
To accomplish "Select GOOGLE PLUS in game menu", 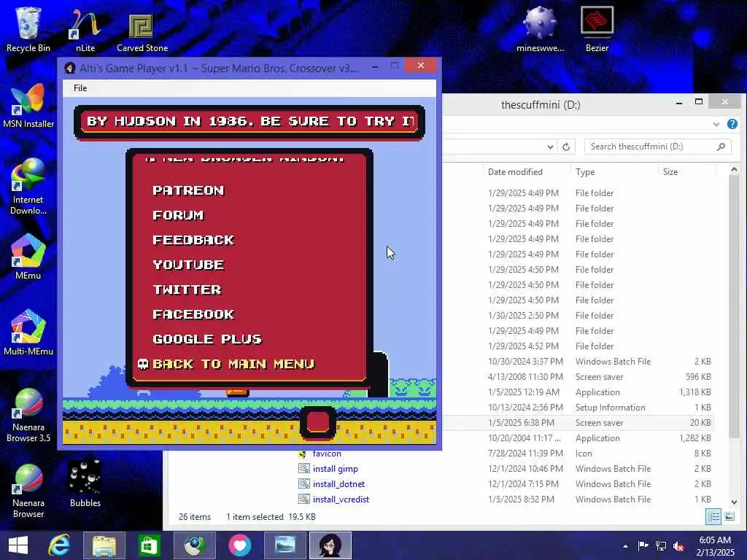I will [x=206, y=339].
